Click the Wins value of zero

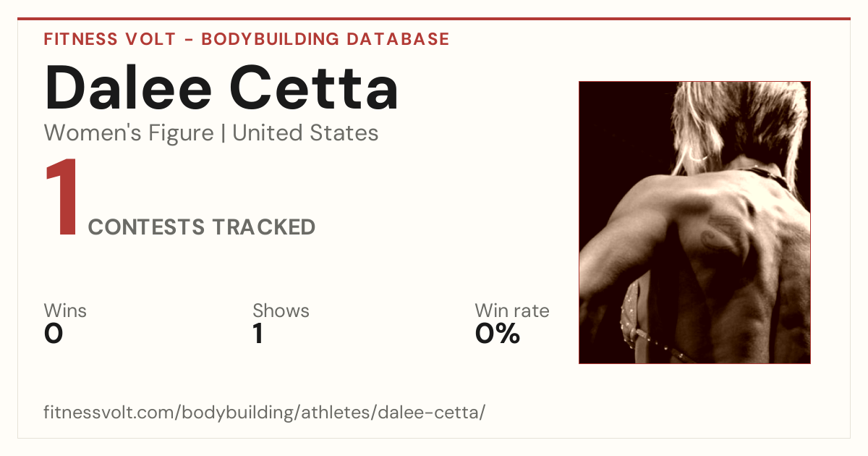(54, 334)
